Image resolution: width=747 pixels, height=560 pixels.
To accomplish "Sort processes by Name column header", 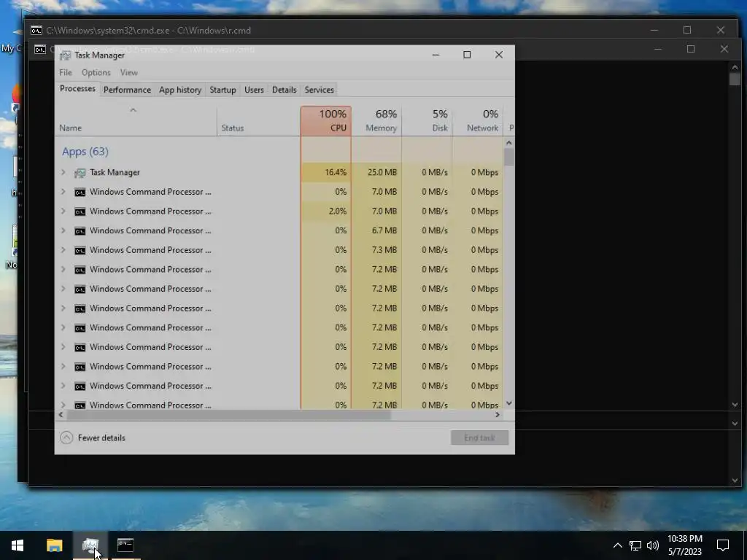I will pos(136,121).
